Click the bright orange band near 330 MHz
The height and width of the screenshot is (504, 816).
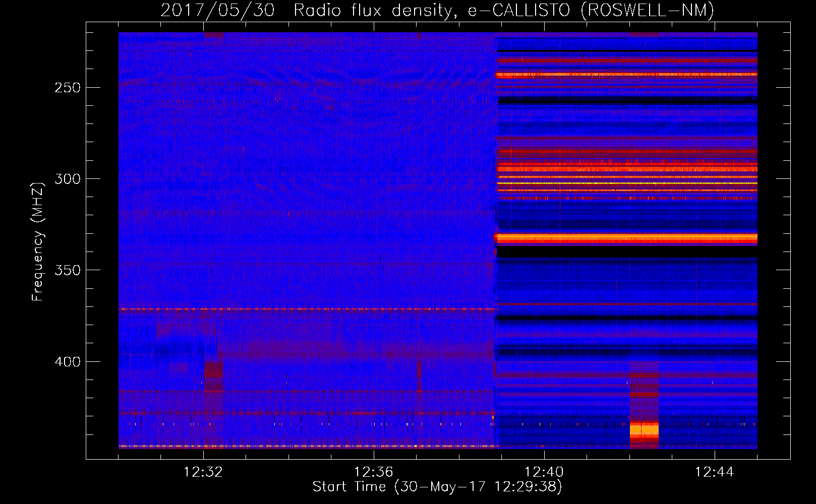coord(626,238)
